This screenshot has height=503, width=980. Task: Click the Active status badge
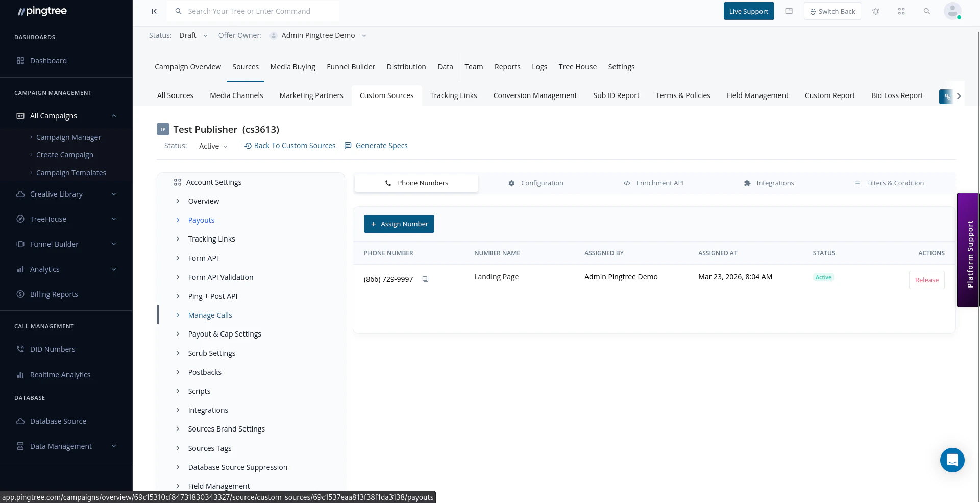[823, 277]
